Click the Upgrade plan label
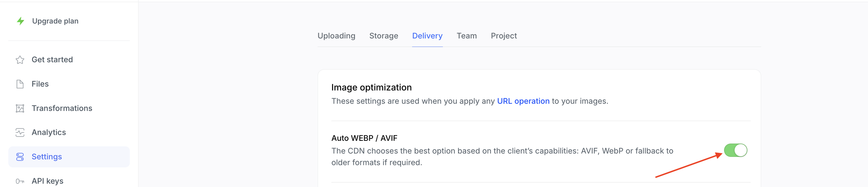 [x=55, y=21]
